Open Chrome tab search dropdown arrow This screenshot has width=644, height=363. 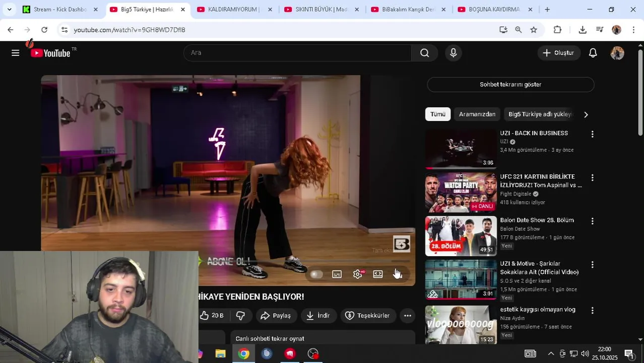(x=9, y=9)
